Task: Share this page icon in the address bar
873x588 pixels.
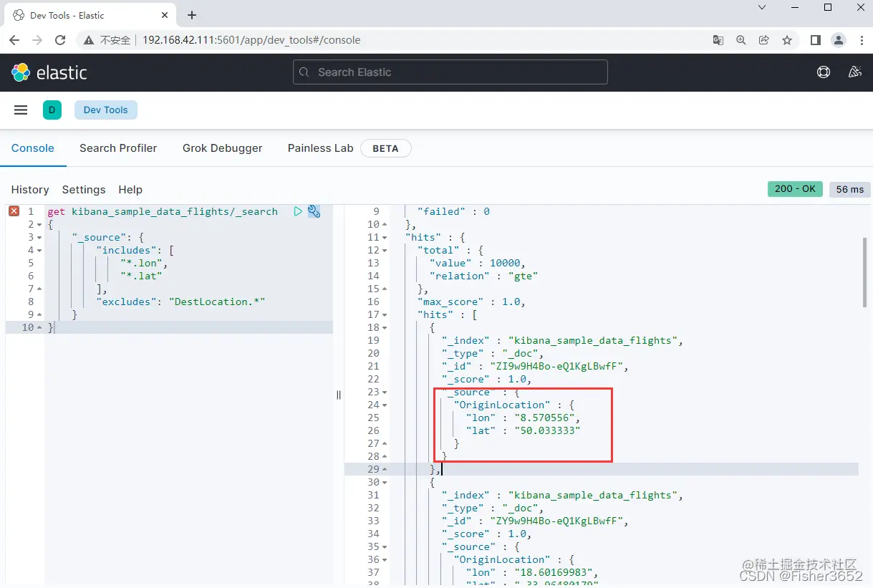Action: [x=764, y=40]
